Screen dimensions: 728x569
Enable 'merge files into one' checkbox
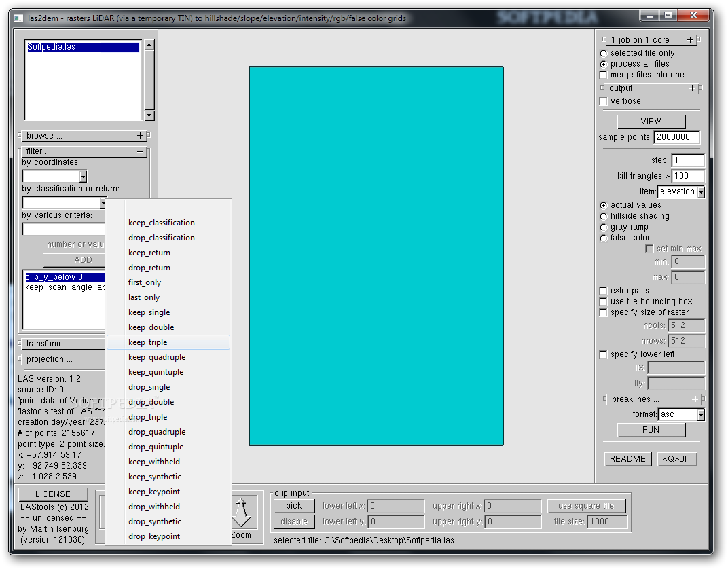point(604,75)
